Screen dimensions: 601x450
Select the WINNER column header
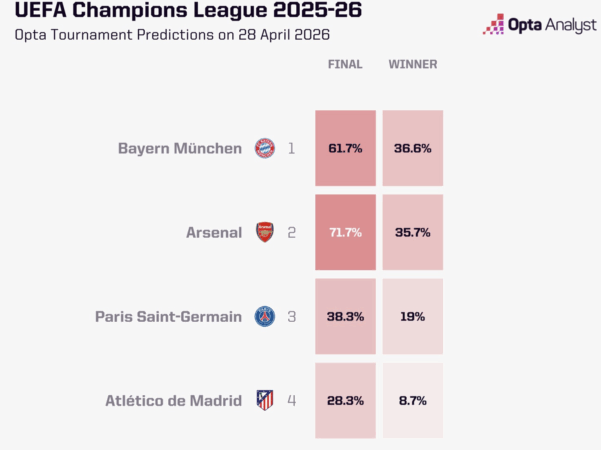tap(412, 65)
